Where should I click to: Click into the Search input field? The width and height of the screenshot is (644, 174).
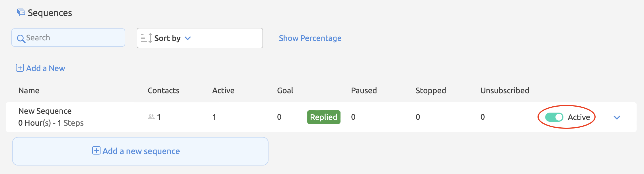[x=68, y=38]
